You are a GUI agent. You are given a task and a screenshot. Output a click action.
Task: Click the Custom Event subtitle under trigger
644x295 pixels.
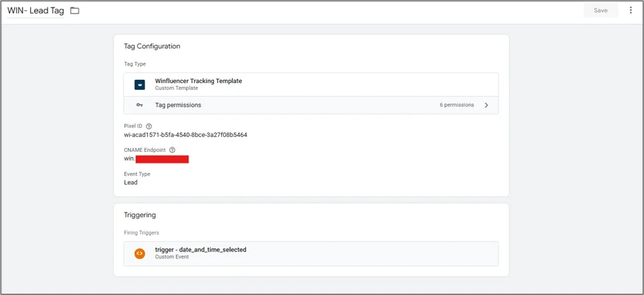coord(172,258)
